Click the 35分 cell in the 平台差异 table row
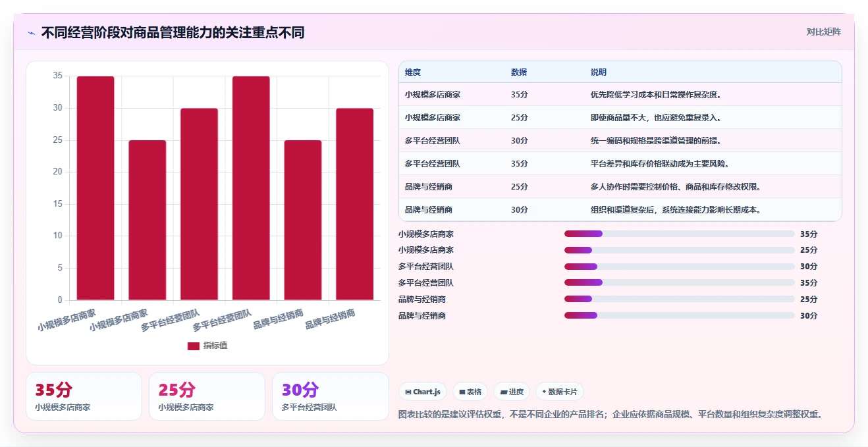The width and height of the screenshot is (868, 447). (x=520, y=164)
